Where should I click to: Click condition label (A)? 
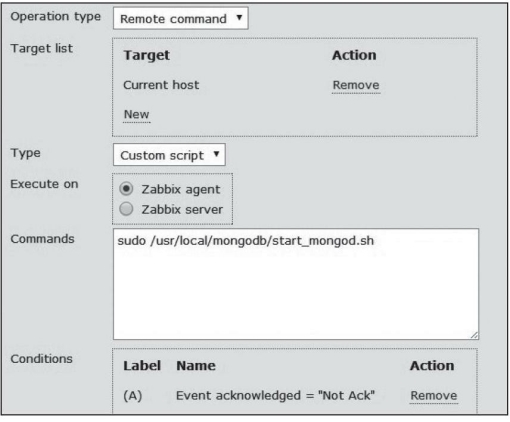133,396
